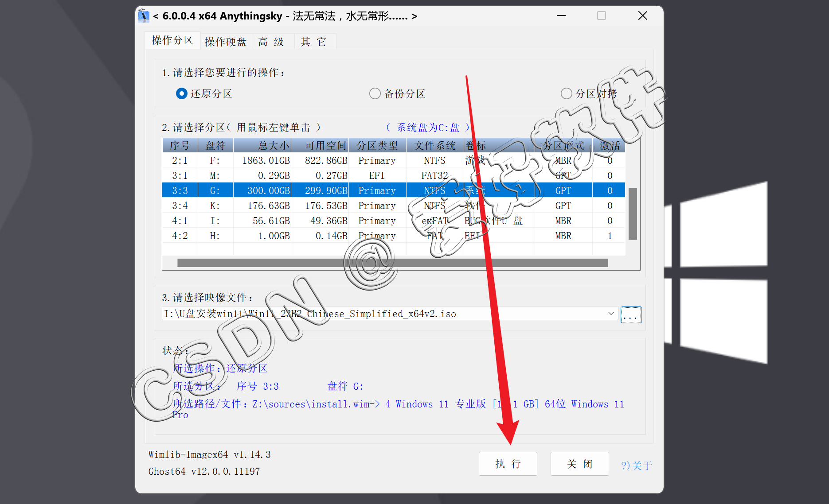Click the 总大小 column header
The image size is (829, 504).
262,146
